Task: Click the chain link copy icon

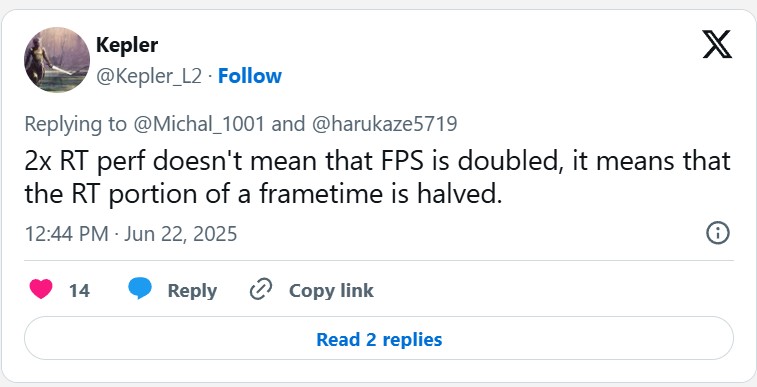Action: coord(261,290)
